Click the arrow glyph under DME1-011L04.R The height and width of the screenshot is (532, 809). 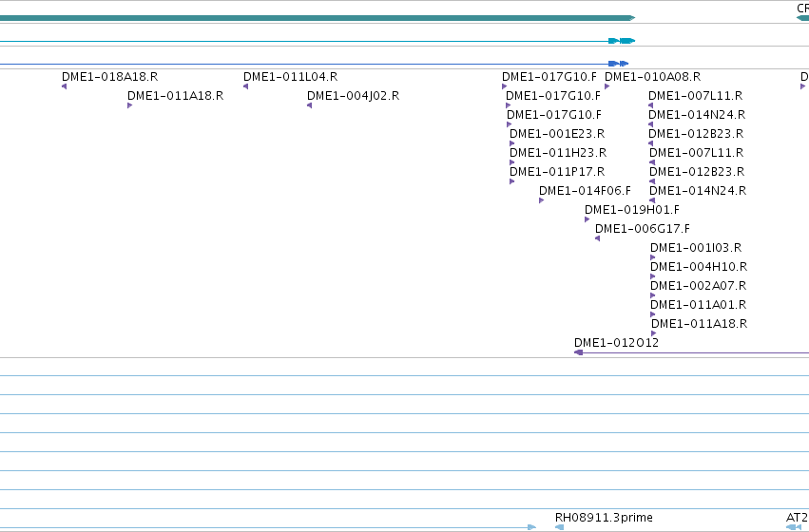(245, 86)
